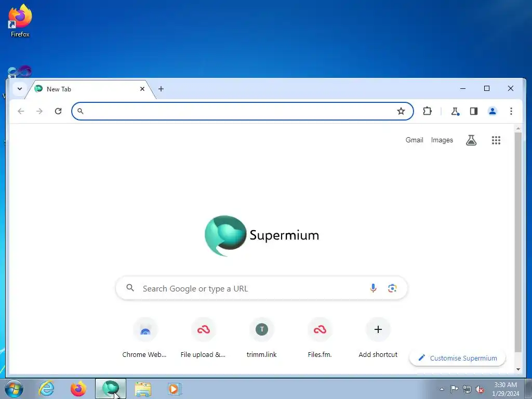Click the page scrollbar up arrow

tap(518, 128)
